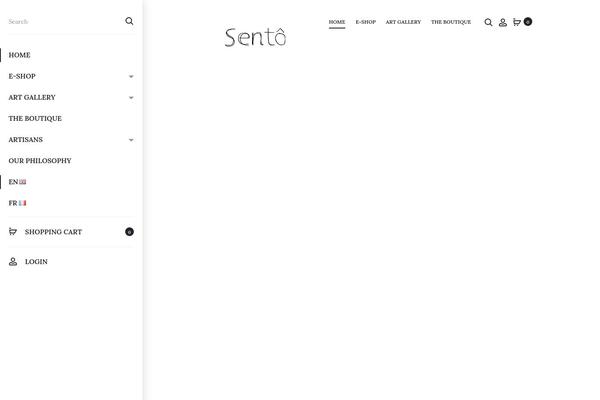Image resolution: width=600 pixels, height=400 pixels.
Task: Click the header cart count badge
Action: 528,21
